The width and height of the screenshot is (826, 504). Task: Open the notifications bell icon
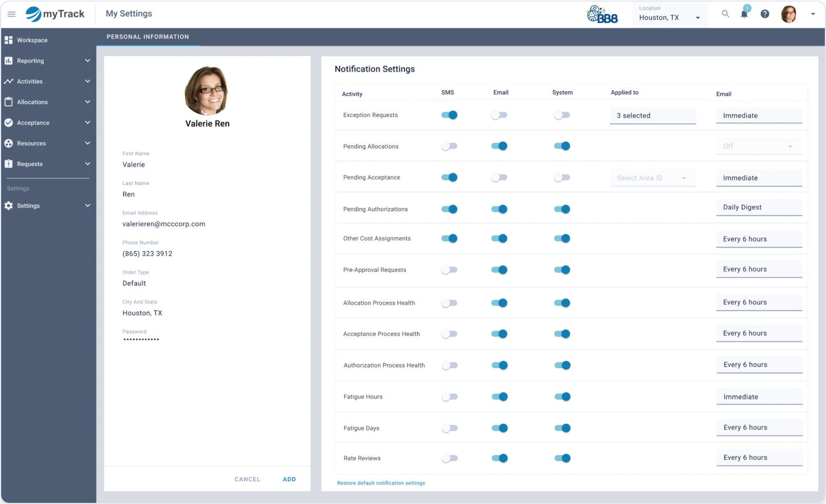tap(744, 14)
